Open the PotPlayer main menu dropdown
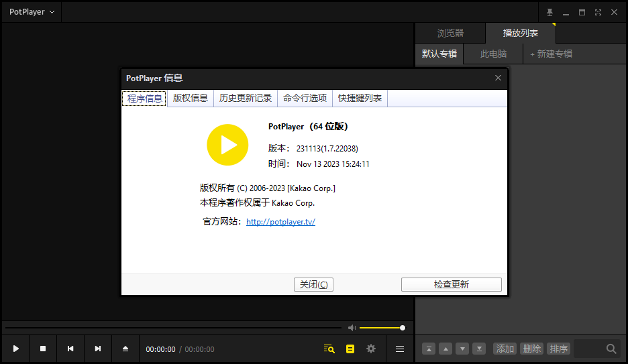Image resolution: width=628 pixels, height=364 pixels. coord(32,12)
